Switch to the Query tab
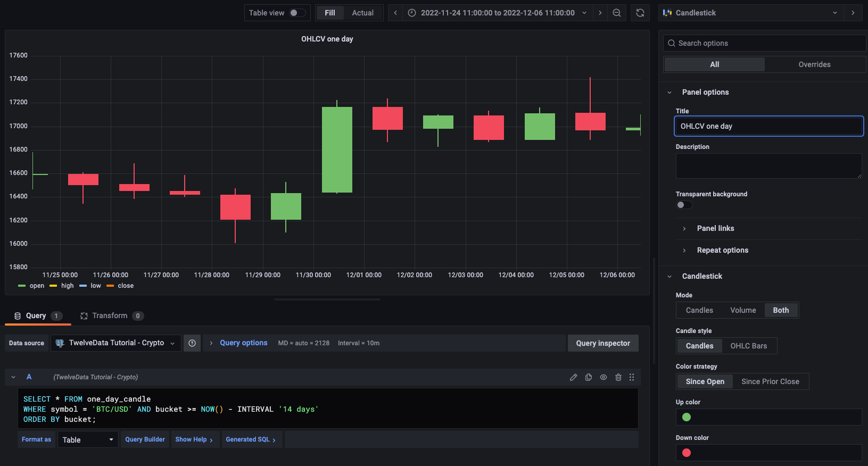Viewport: 868px width, 466px height. click(x=38, y=316)
